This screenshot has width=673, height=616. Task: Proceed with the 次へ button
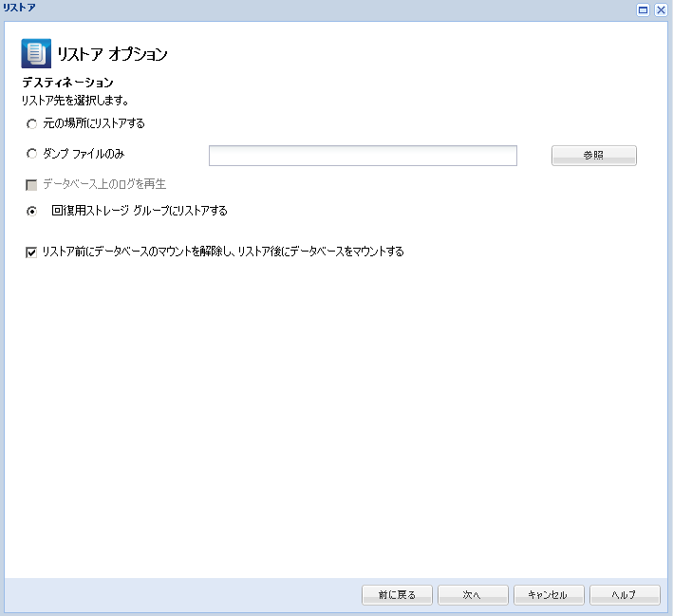(x=473, y=595)
